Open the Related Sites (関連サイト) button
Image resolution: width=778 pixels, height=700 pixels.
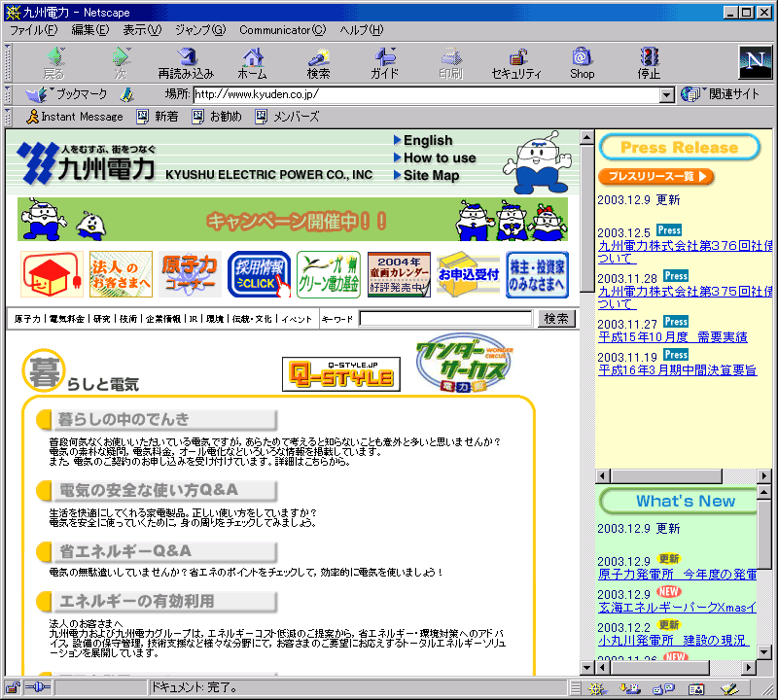point(720,94)
